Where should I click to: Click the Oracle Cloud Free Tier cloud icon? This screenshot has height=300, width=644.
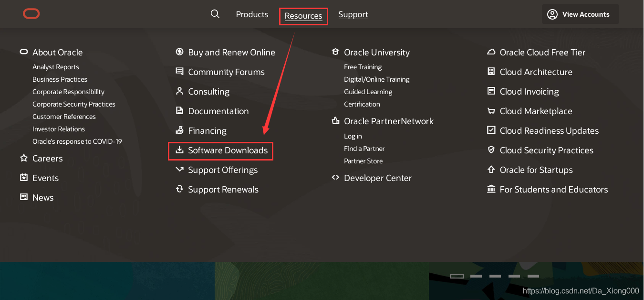[x=491, y=52]
